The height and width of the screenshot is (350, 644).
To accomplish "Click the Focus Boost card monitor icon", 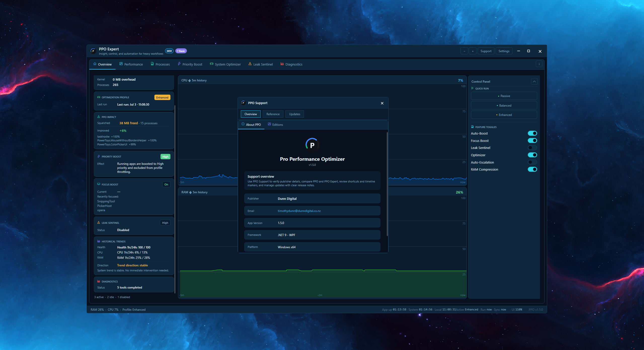I will pyautogui.click(x=99, y=184).
